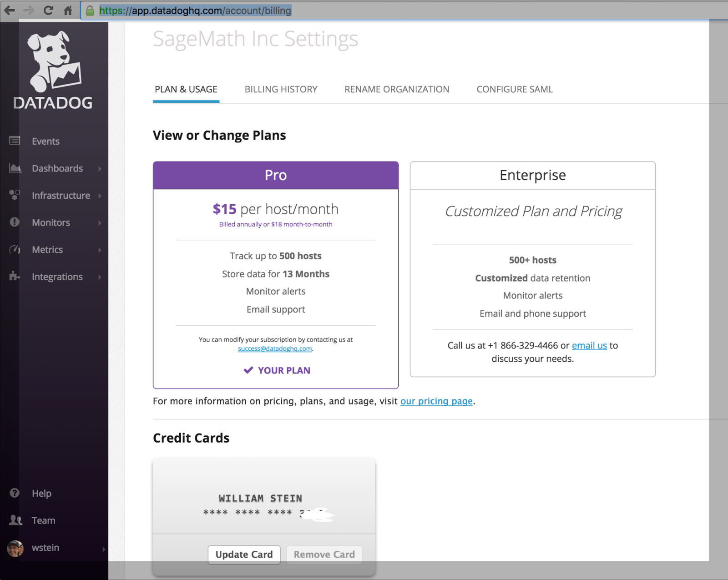Screen dimensions: 728x580
Task: Expand the Monitors submenu chevron
Action: [x=101, y=222]
